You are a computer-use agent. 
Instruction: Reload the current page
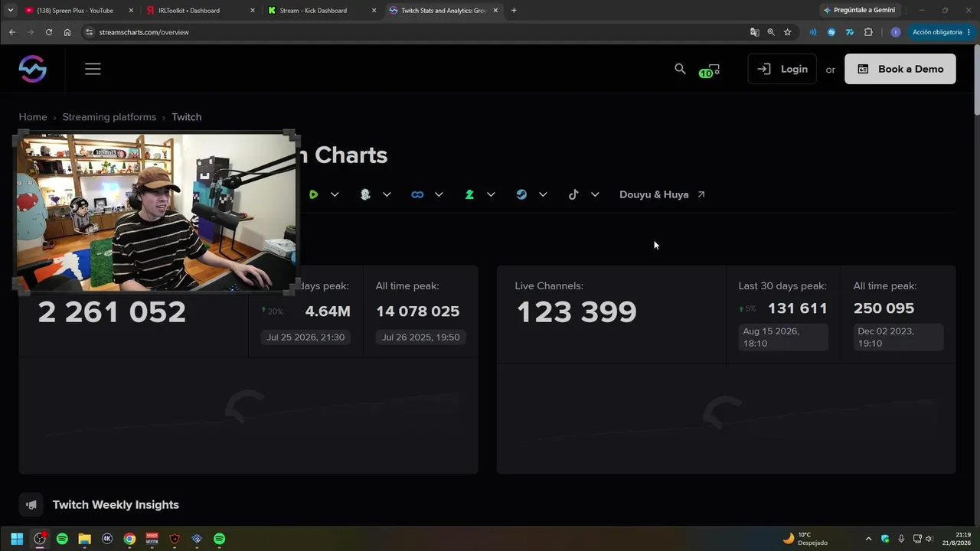49,32
